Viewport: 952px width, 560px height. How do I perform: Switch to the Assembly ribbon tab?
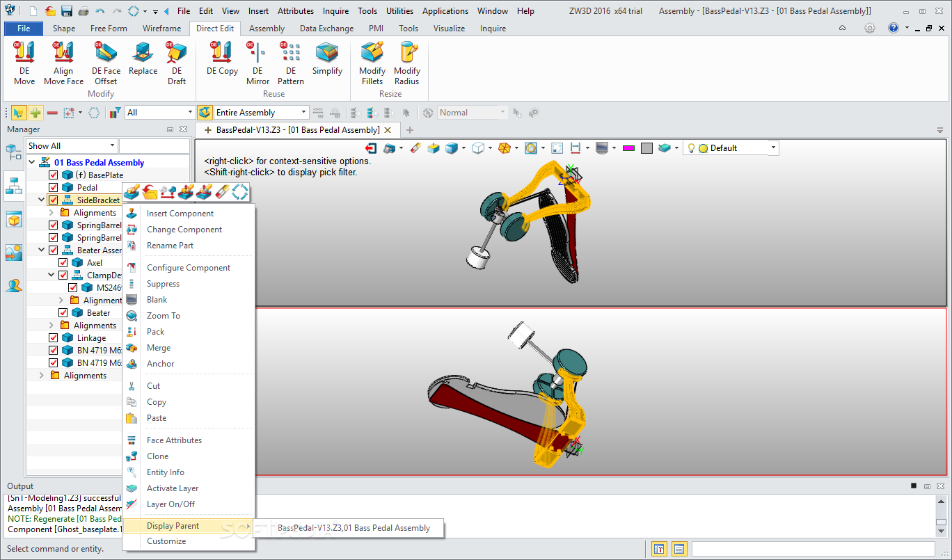click(x=267, y=29)
